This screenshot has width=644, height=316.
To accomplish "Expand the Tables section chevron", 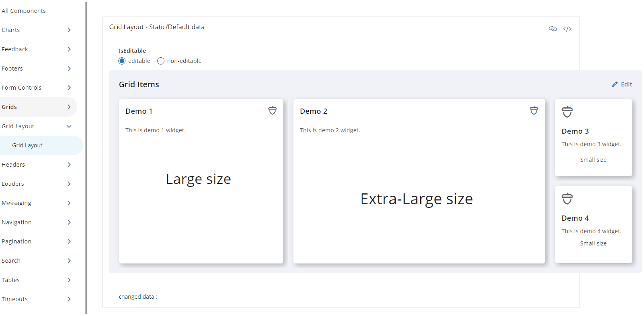I will [x=69, y=280].
